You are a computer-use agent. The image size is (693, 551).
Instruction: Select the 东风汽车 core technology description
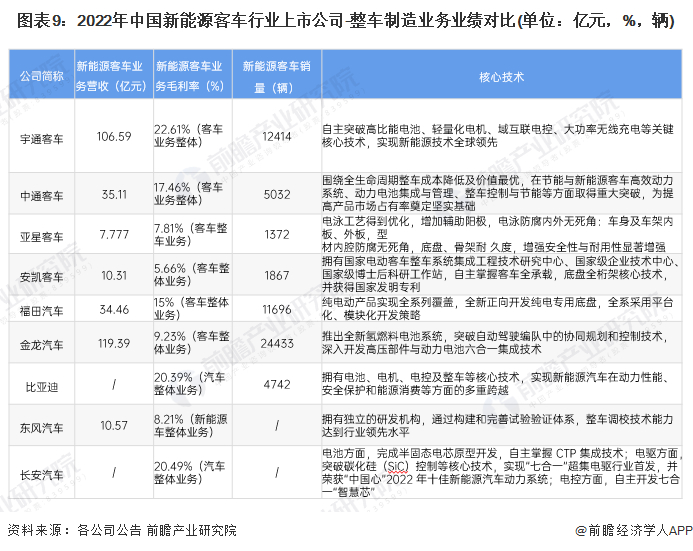[498, 425]
